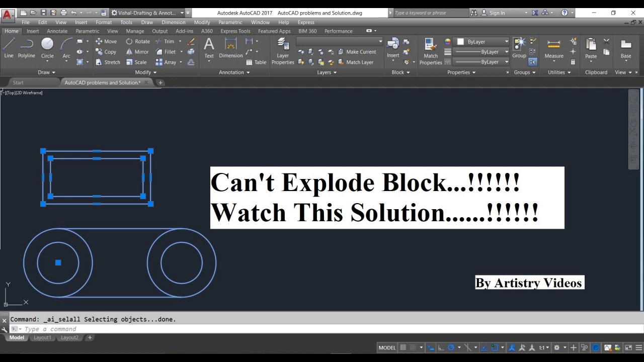Open the layer name dropdown list
The image size is (644, 362).
tap(340, 41)
